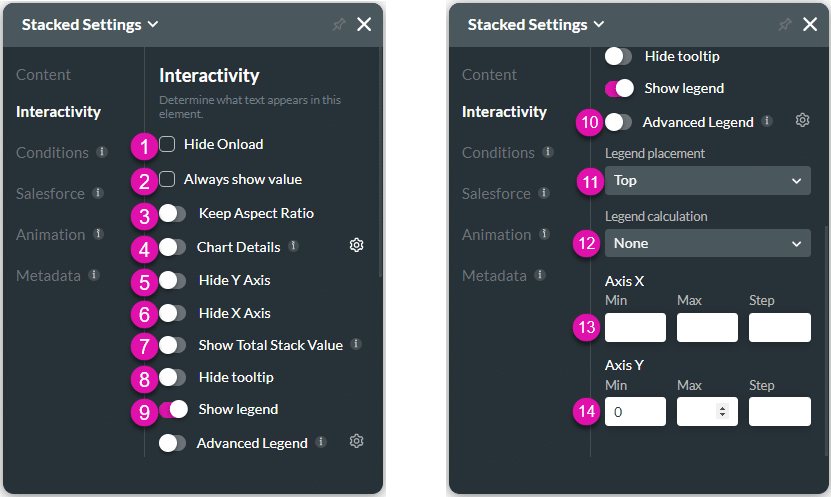Viewport: 831px width, 497px height.
Task: Click gear icon beside left Advanced Legend
Action: click(x=356, y=441)
